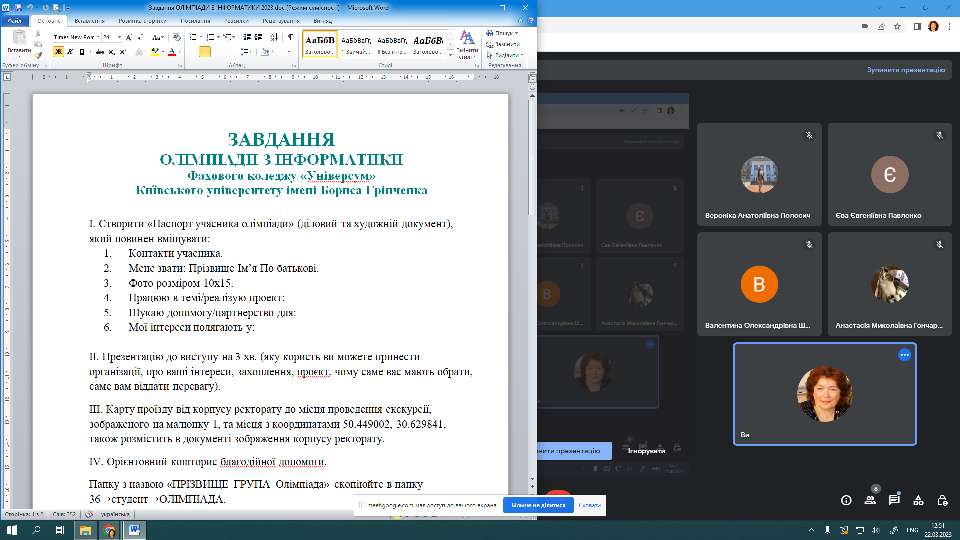Open highlight color dropdown arrow

(163, 52)
